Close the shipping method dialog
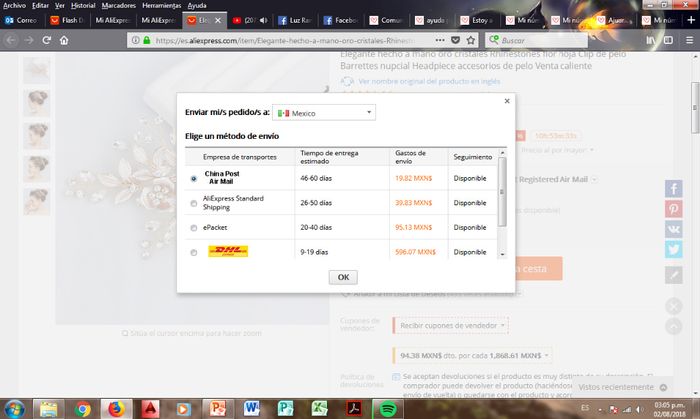 (x=506, y=101)
